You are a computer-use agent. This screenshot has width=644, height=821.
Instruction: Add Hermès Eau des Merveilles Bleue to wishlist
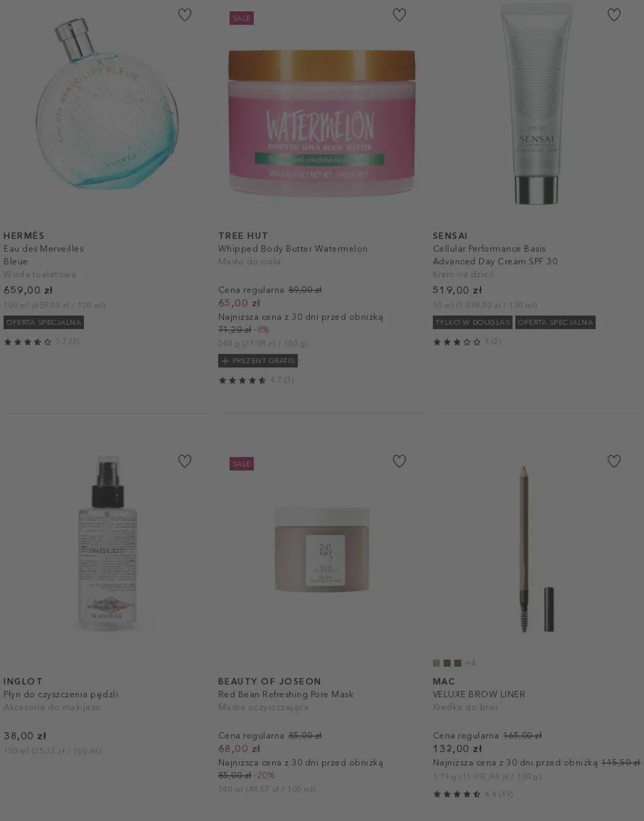pos(184,15)
